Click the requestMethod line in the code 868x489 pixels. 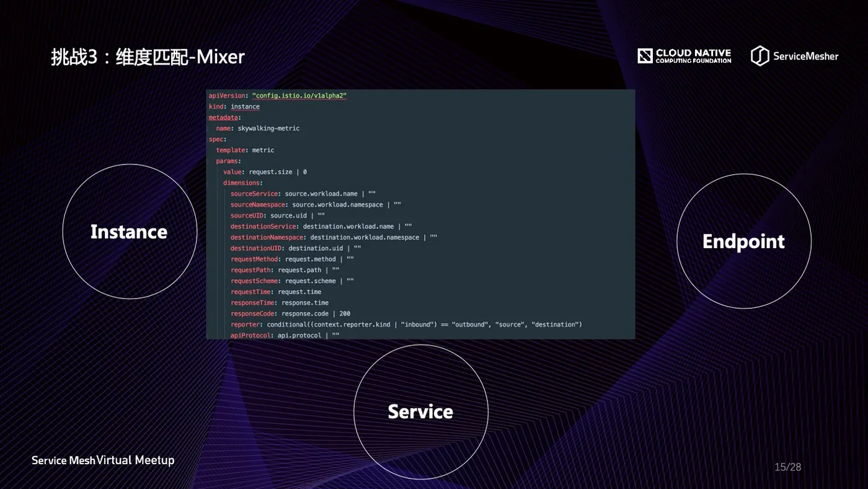(292, 259)
